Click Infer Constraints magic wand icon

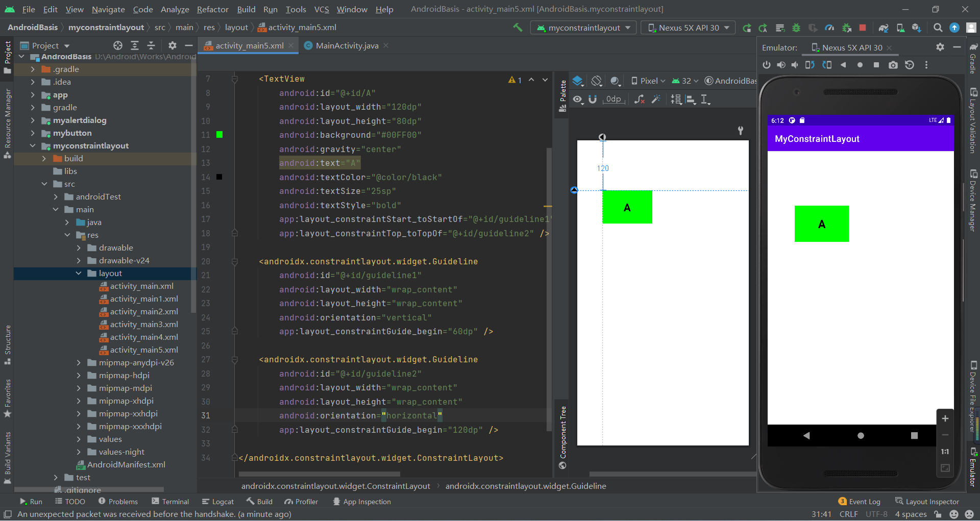click(656, 99)
